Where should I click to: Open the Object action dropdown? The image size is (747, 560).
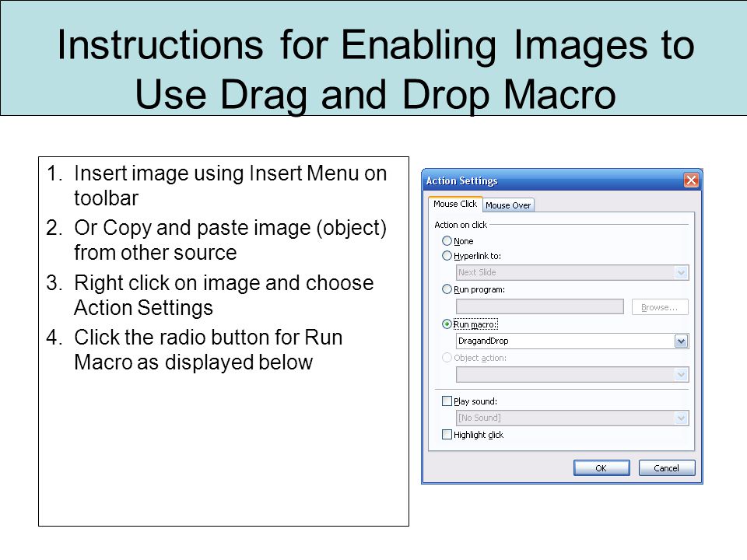coord(682,375)
